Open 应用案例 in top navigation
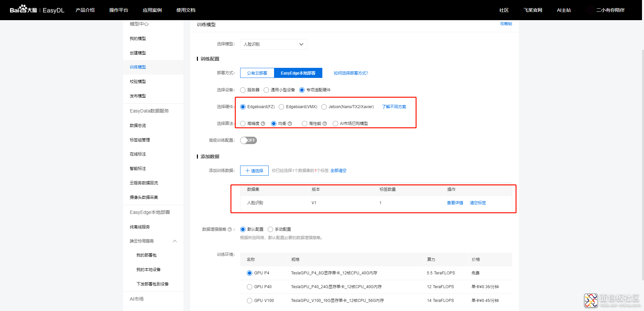The height and width of the screenshot is (311, 644). tap(152, 10)
